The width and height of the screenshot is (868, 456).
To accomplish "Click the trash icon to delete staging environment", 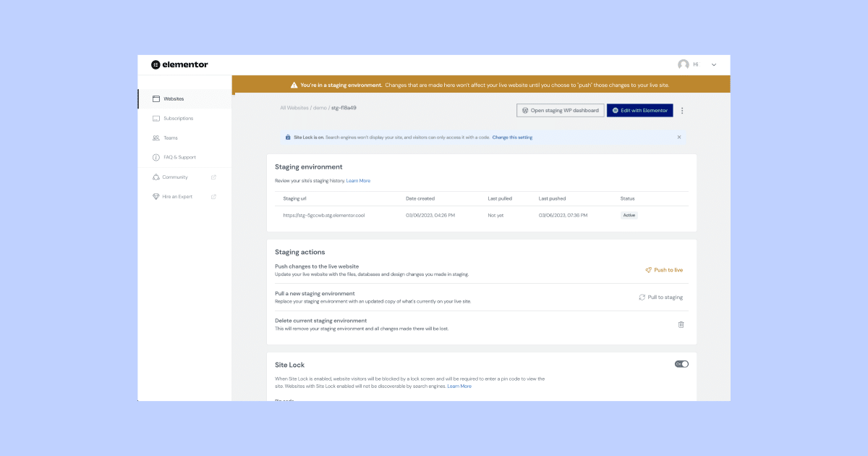I will [x=681, y=324].
